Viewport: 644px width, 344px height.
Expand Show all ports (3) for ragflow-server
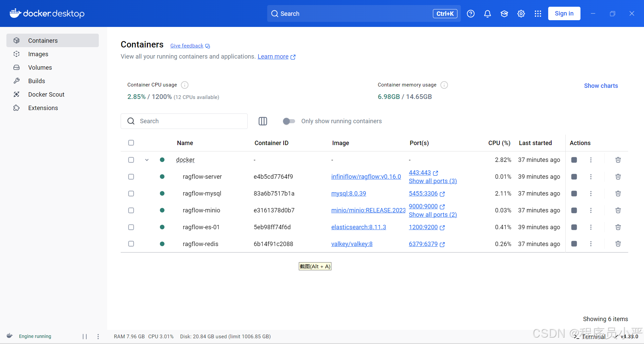tap(433, 181)
